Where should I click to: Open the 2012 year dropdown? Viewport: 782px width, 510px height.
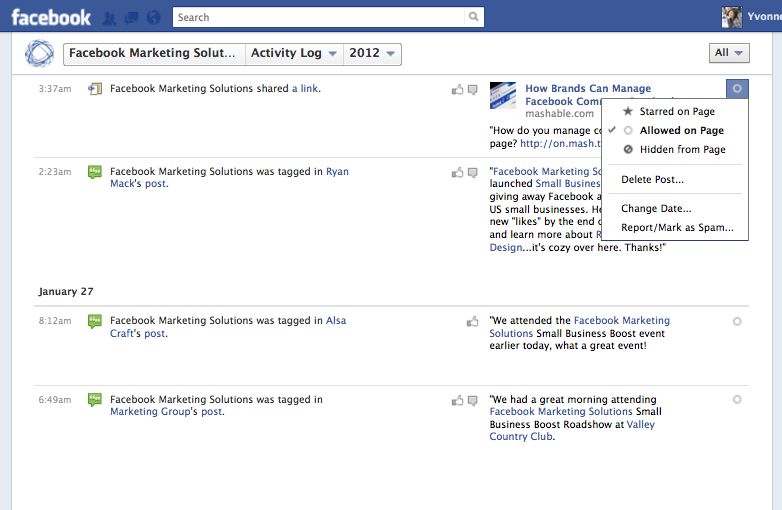[372, 53]
